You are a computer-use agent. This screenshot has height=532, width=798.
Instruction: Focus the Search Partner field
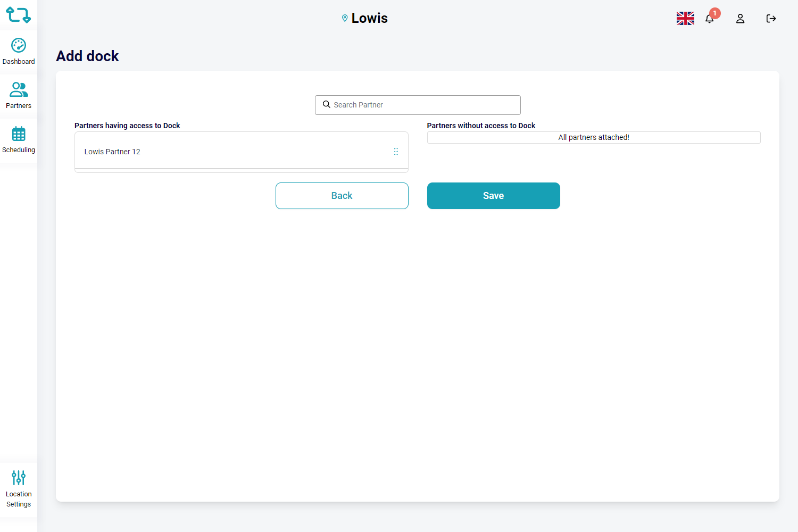click(x=423, y=105)
